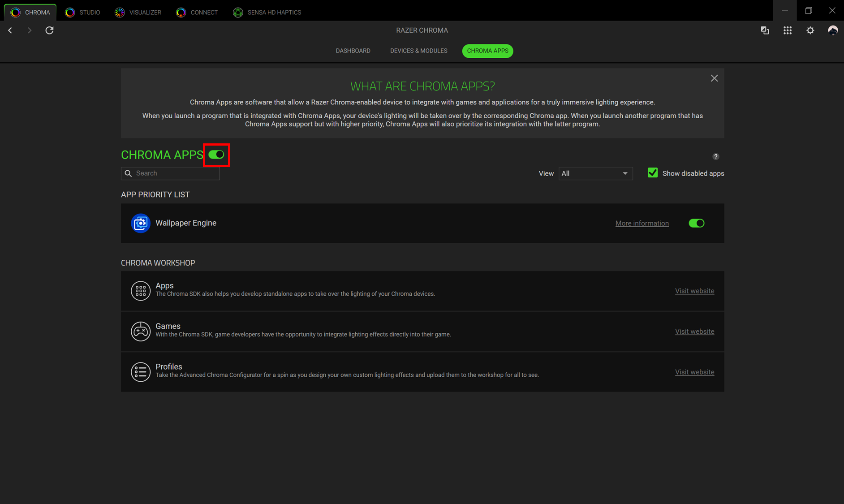844x504 pixels.
Task: Click the Games gamepad icon
Action: tap(140, 331)
